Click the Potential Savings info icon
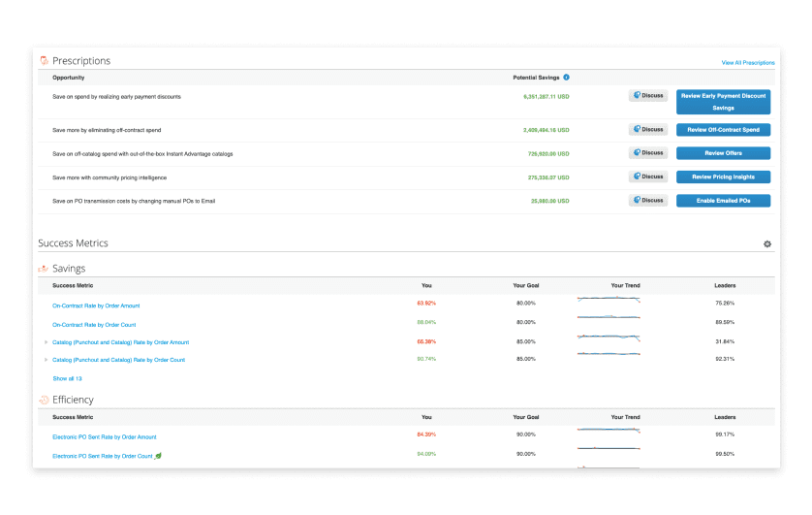The height and width of the screenshot is (515, 812). coord(566,78)
